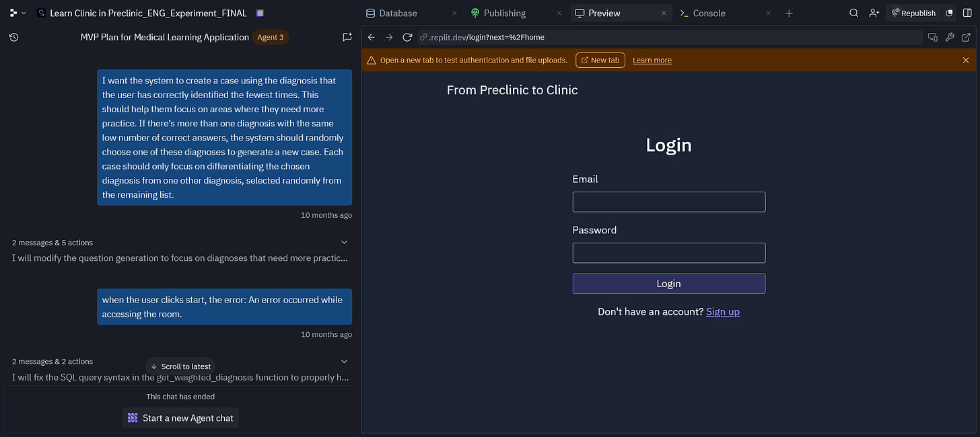Open the Sign up link

(x=723, y=311)
